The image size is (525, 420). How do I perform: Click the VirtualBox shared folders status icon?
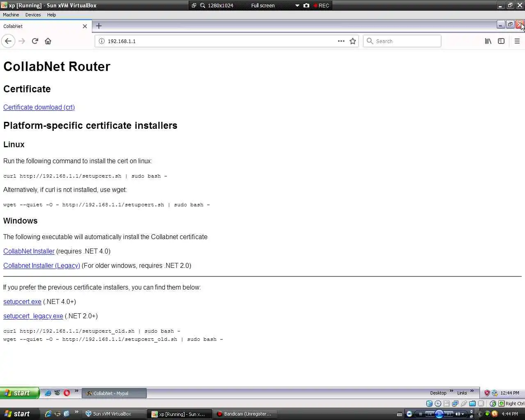472,404
